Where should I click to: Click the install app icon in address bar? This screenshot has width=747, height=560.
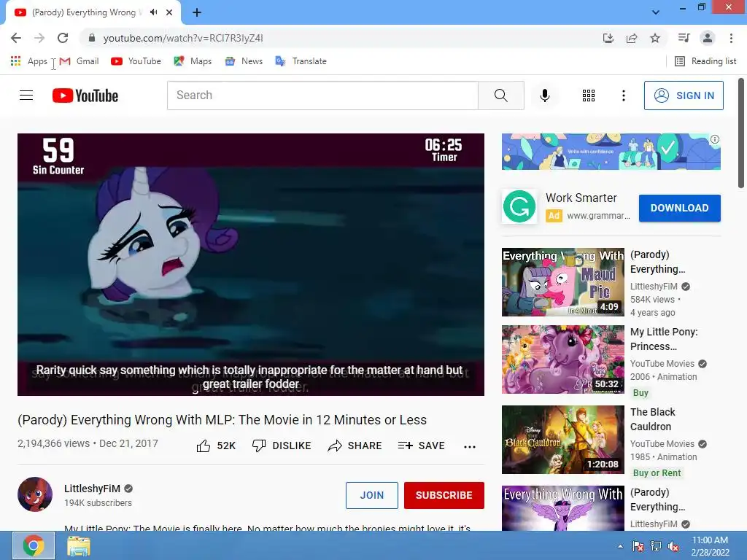click(x=608, y=38)
